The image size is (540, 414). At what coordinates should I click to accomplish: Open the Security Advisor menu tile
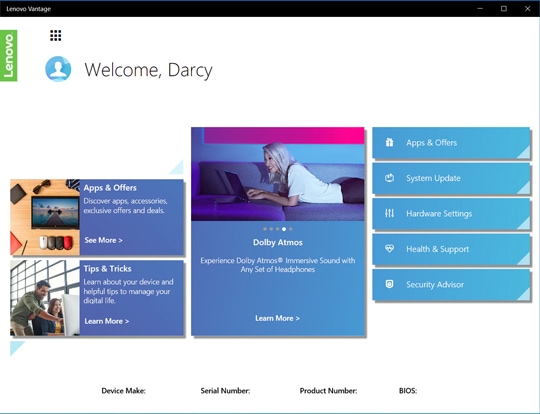coord(451,284)
